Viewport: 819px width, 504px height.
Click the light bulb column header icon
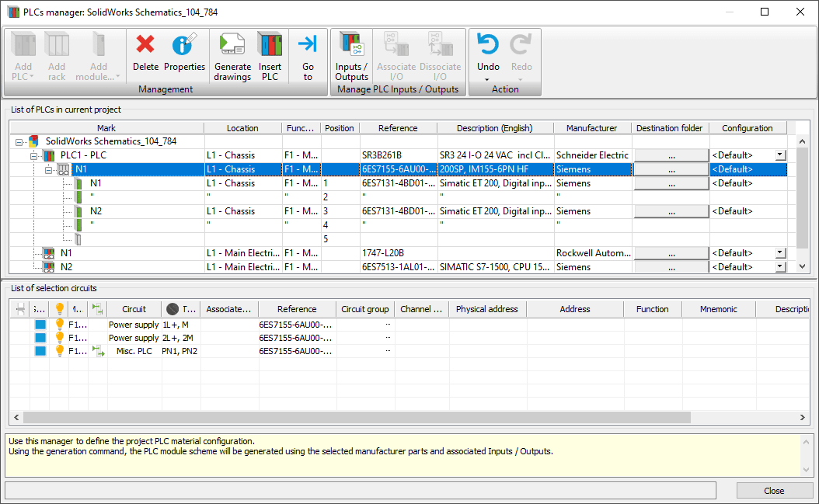60,308
